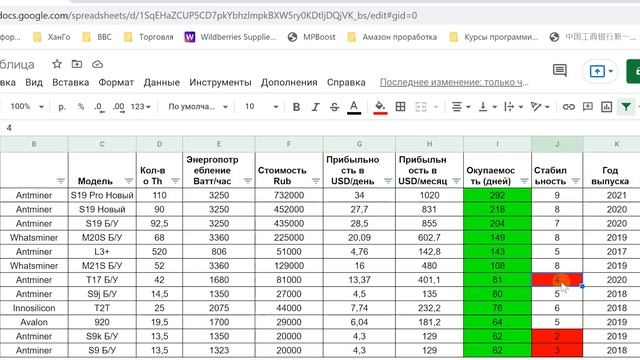This screenshot has height=360, width=640.
Task: Insert a comment via toolbar
Action: (x=588, y=107)
